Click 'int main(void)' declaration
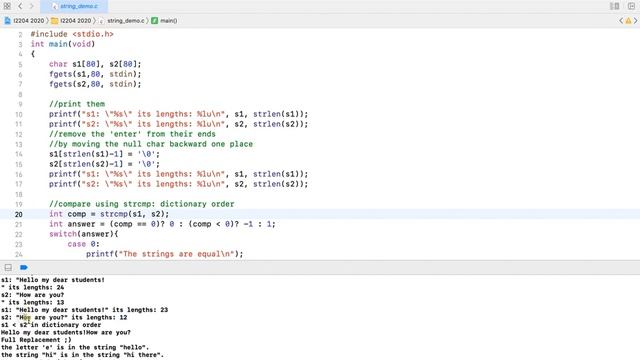This screenshot has height=360, width=640. (63, 44)
